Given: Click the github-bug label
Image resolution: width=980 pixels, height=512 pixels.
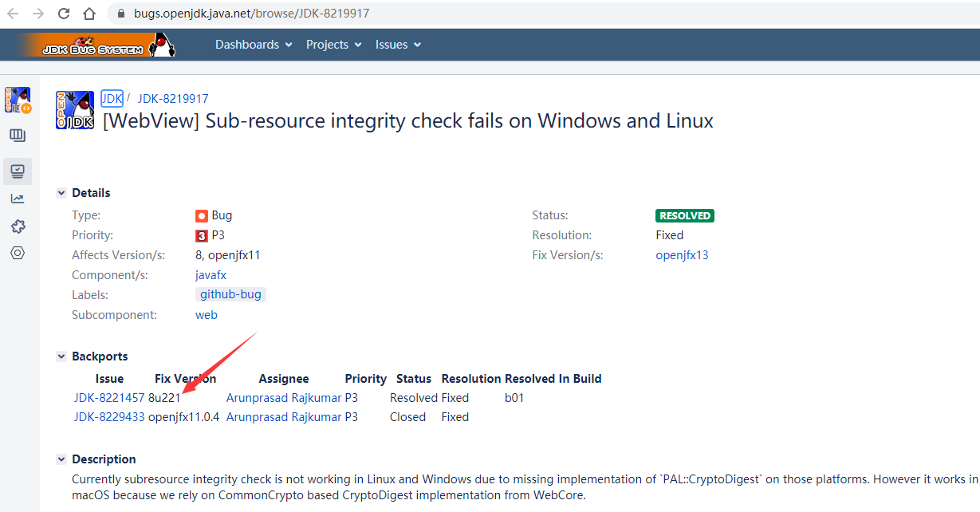Looking at the screenshot, I should click(230, 293).
